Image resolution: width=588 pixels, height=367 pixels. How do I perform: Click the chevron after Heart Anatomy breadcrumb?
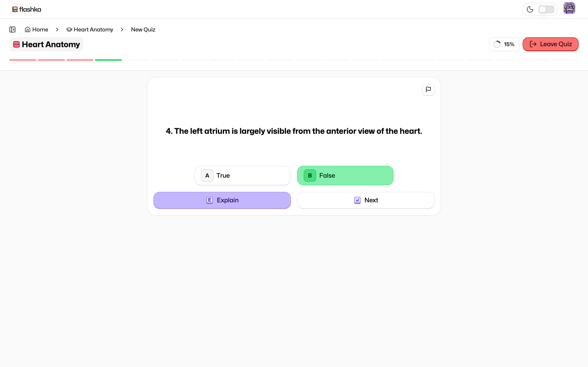click(x=122, y=30)
